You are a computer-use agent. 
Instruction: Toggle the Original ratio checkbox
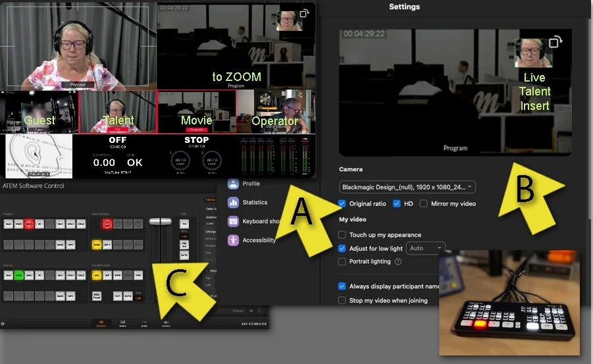(x=342, y=203)
